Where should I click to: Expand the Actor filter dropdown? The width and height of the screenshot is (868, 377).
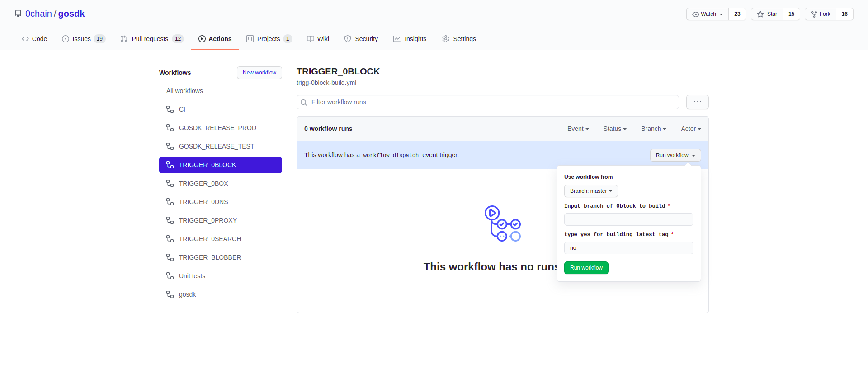point(691,129)
